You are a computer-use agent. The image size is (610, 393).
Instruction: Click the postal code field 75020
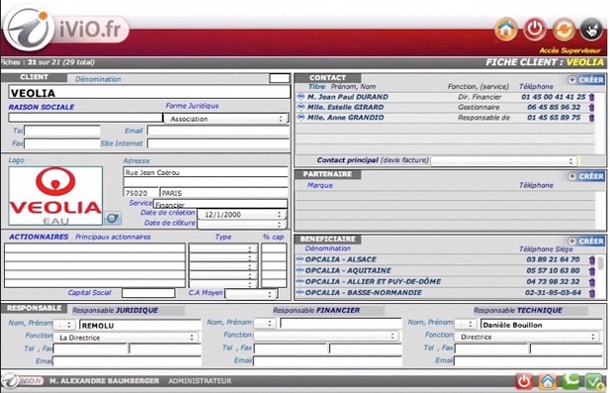(x=141, y=193)
